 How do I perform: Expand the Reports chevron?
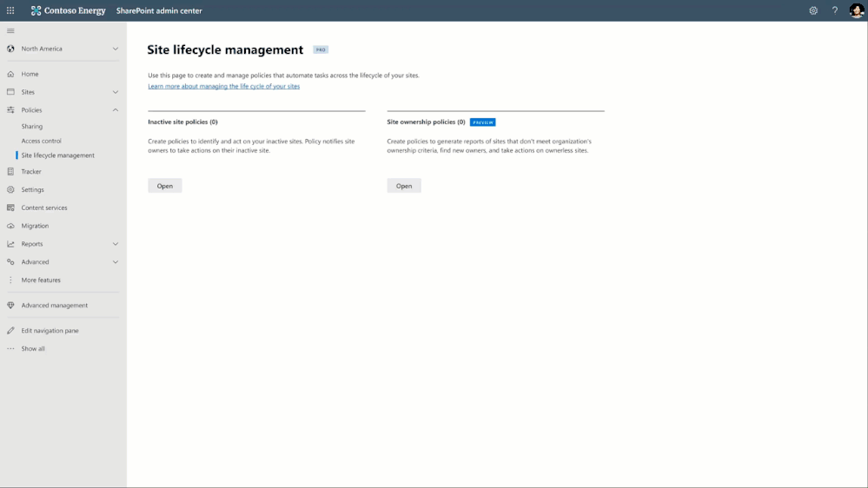pyautogui.click(x=116, y=244)
